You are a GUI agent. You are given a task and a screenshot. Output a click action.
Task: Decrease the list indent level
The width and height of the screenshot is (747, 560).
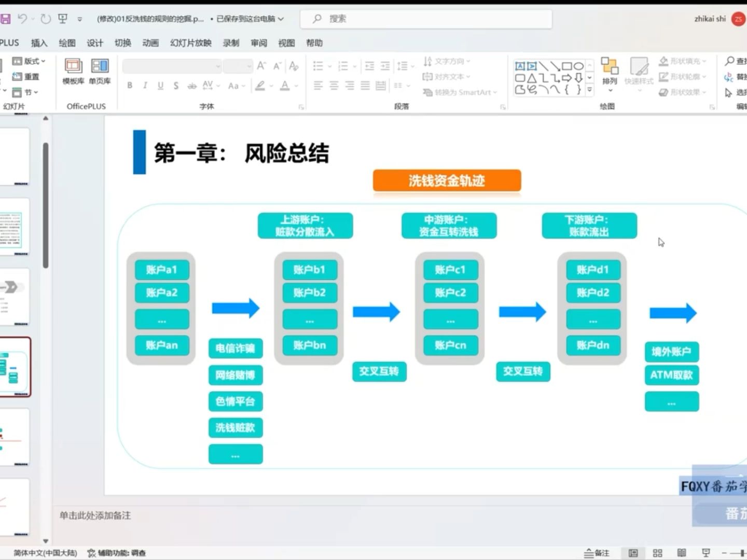(x=369, y=66)
